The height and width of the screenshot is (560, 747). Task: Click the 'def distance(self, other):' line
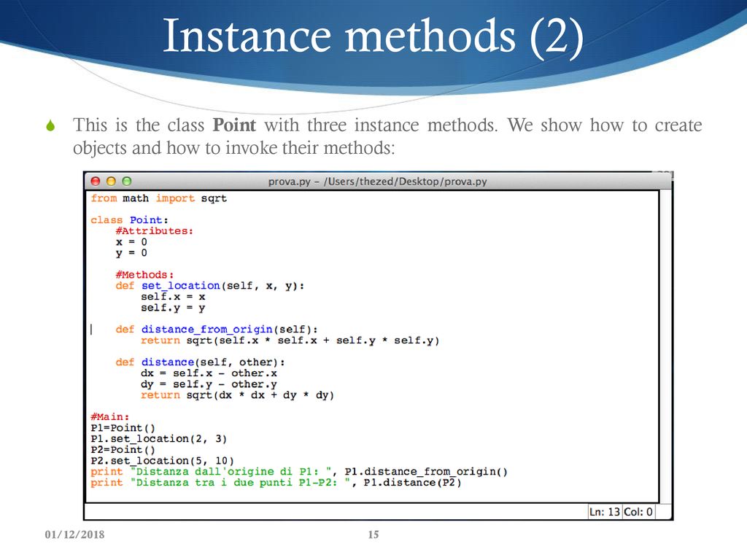pyautogui.click(x=200, y=362)
